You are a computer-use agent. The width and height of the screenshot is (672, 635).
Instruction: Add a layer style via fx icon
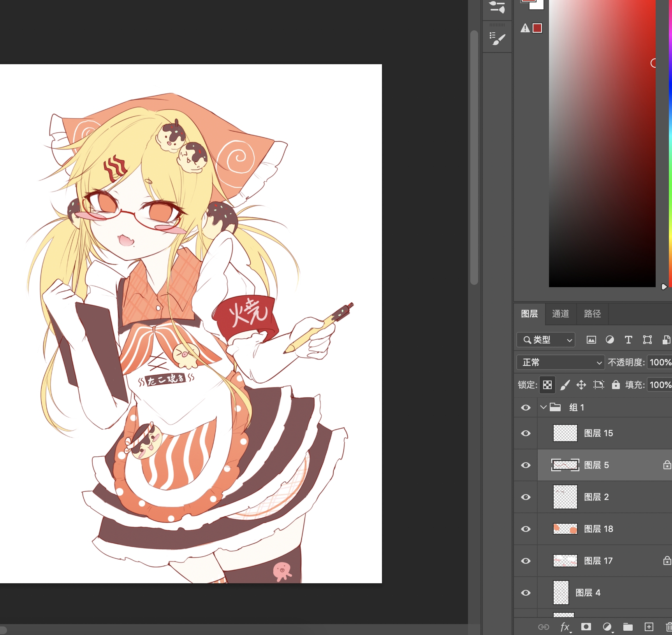coord(565,626)
